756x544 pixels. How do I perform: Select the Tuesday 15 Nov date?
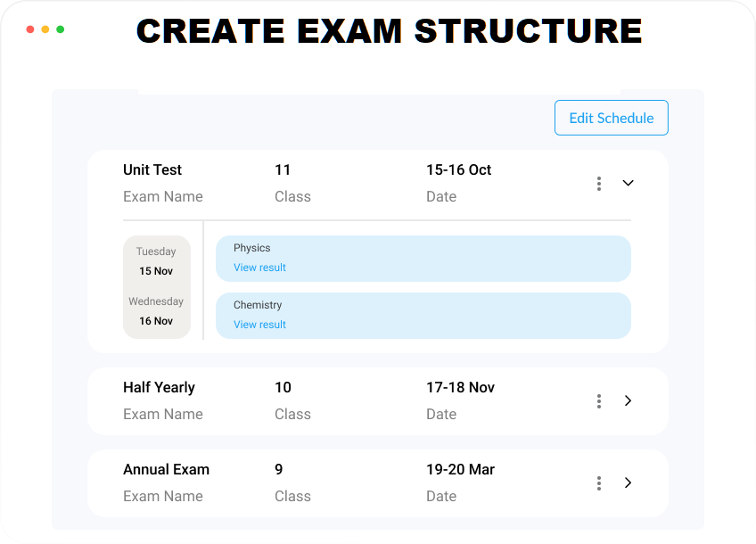(x=156, y=261)
